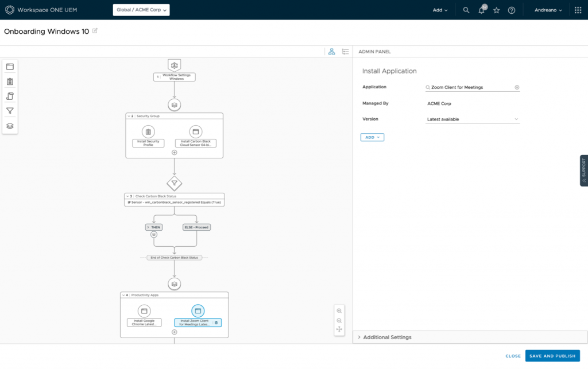Screen dimensions: 588x369
Task: Expand the Additional Settings section
Action: tap(359, 337)
